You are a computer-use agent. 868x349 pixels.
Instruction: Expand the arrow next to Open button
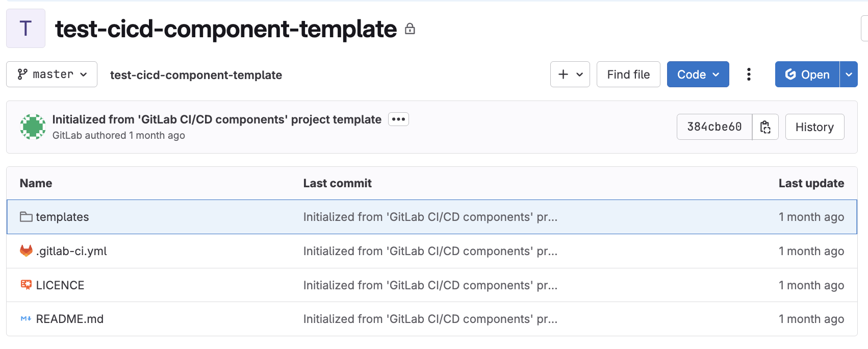tap(849, 74)
